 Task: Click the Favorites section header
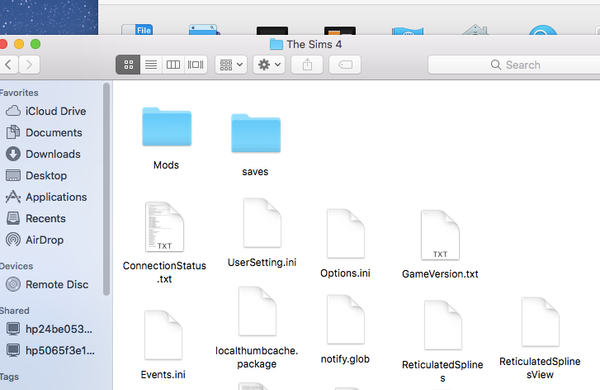click(x=19, y=93)
